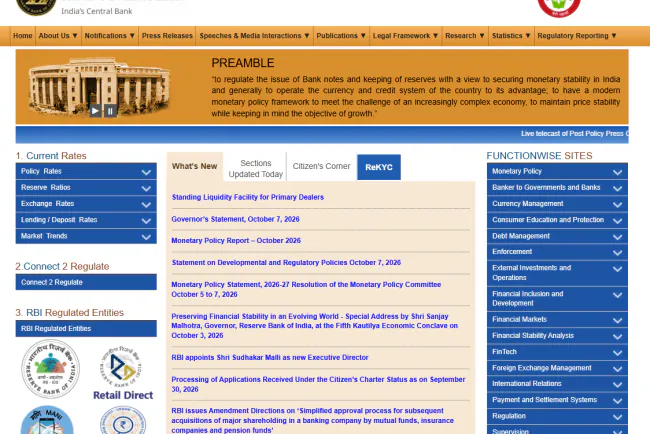Open Monetary Policy Report – October 2026
The height and width of the screenshot is (434, 650).
pyautogui.click(x=236, y=240)
